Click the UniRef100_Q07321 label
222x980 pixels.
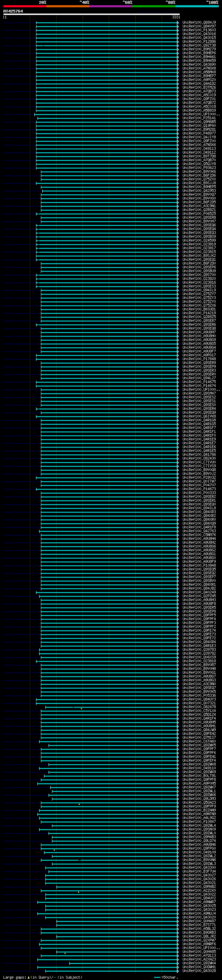click(199, 703)
